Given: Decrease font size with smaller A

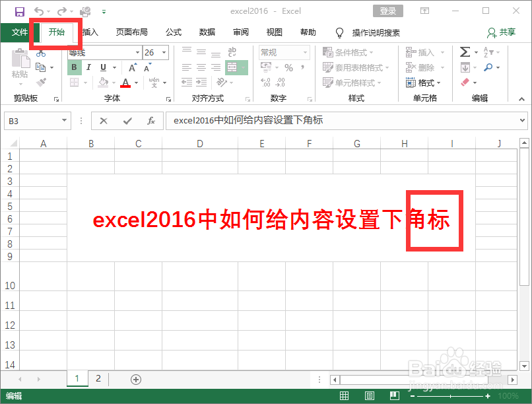Looking at the screenshot, I should pos(147,67).
